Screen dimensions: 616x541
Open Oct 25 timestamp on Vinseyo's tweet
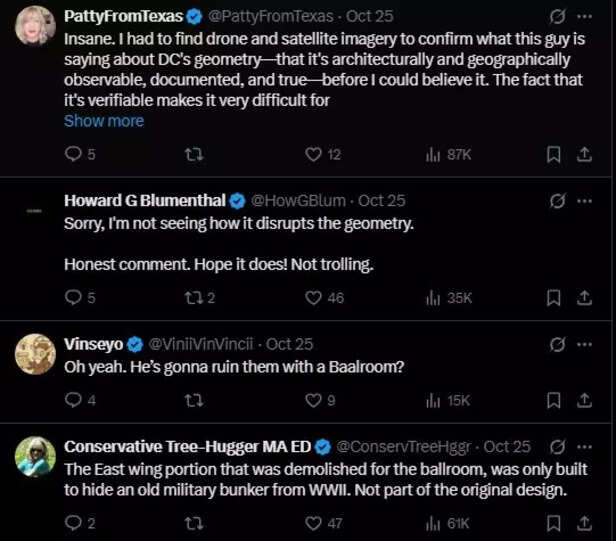click(x=290, y=344)
